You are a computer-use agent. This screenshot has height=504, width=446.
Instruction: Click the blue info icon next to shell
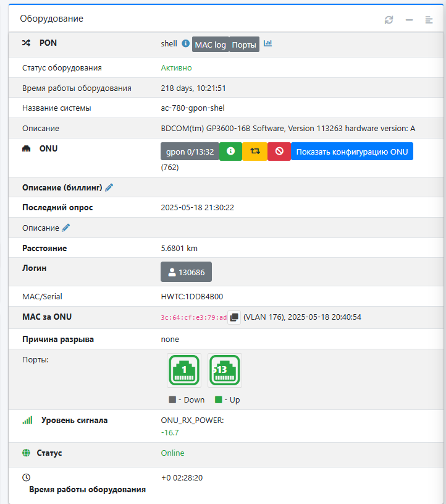pos(185,43)
